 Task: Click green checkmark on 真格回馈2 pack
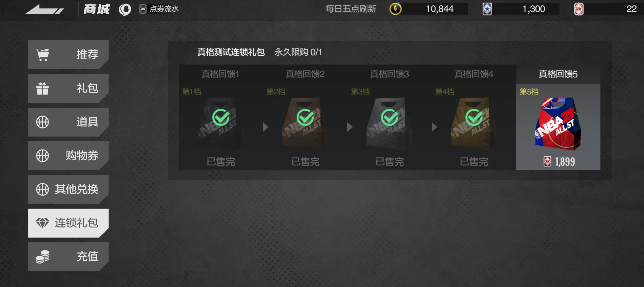point(305,117)
